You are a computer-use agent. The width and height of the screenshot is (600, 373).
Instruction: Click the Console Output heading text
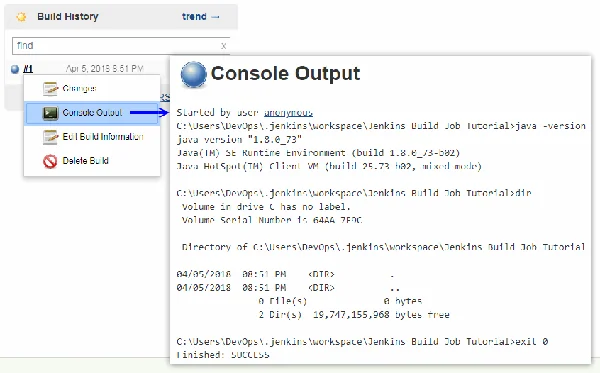[285, 73]
